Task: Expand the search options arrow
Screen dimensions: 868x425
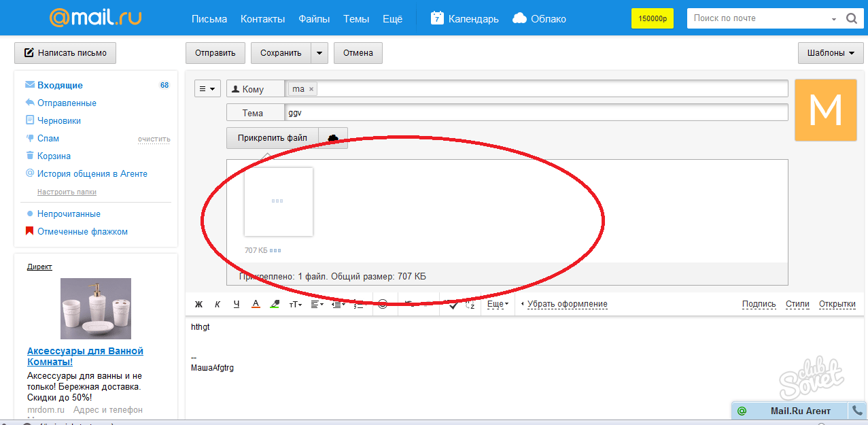Action: pyautogui.click(x=834, y=19)
